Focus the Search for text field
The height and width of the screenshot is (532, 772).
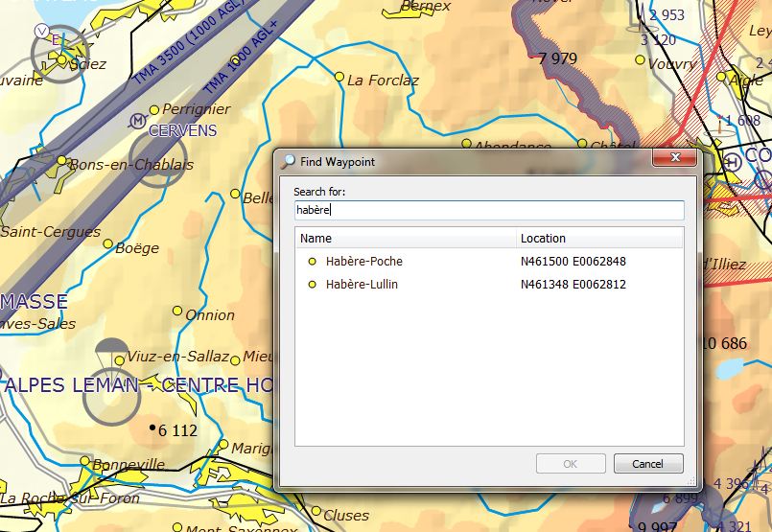point(489,210)
